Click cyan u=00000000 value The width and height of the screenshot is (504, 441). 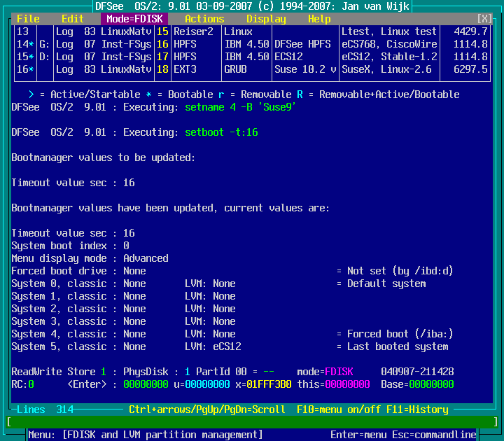coord(202,384)
